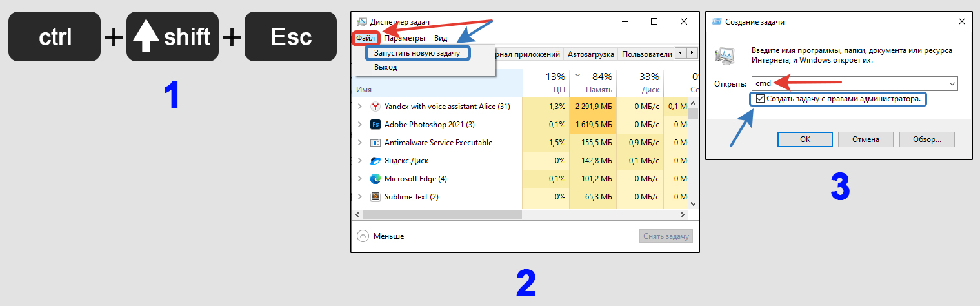
Task: Click the Microsoft Edge process icon
Action: click(375, 179)
